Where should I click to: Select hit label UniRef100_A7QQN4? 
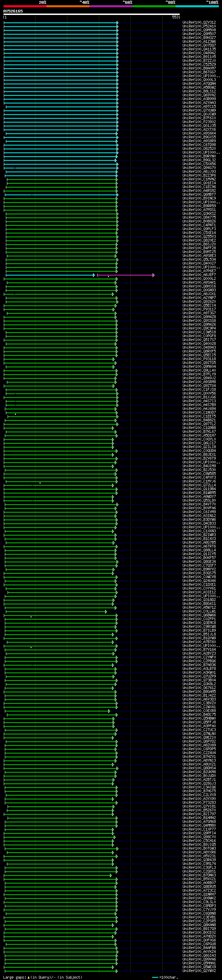point(199,84)
